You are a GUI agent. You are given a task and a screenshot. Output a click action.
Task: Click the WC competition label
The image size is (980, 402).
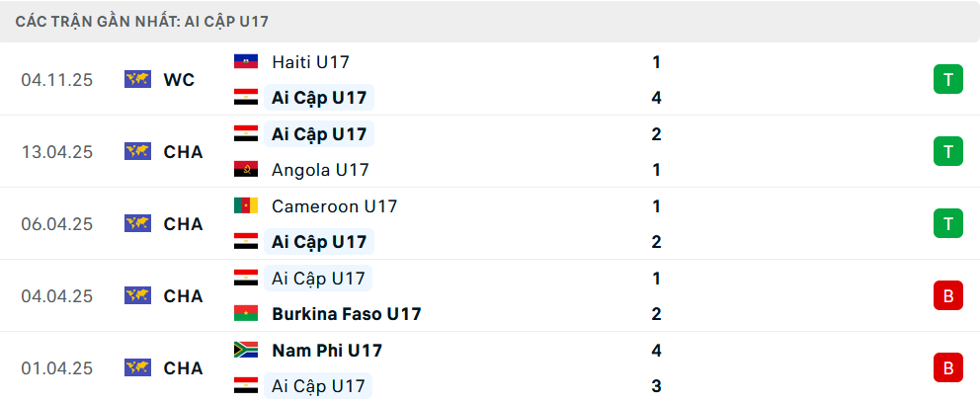(179, 80)
